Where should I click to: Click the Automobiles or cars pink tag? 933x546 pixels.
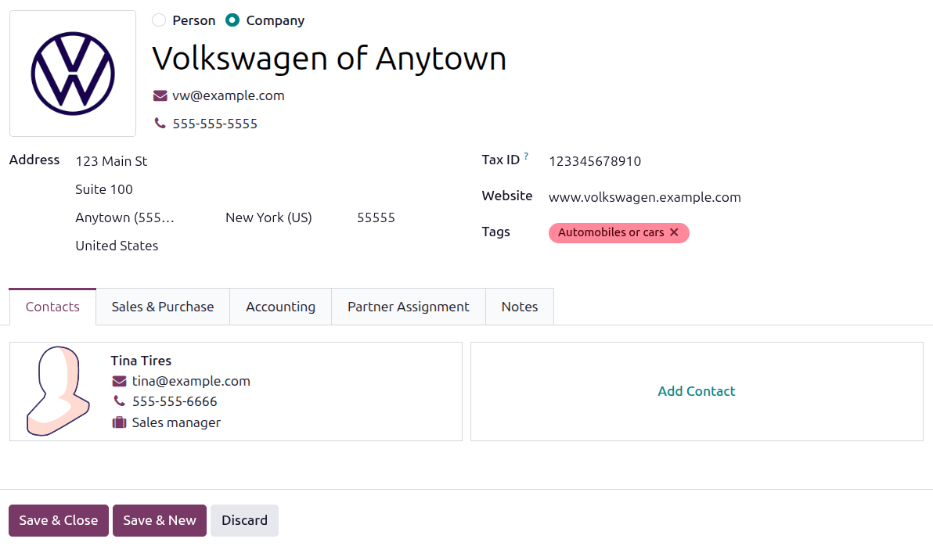coord(612,233)
